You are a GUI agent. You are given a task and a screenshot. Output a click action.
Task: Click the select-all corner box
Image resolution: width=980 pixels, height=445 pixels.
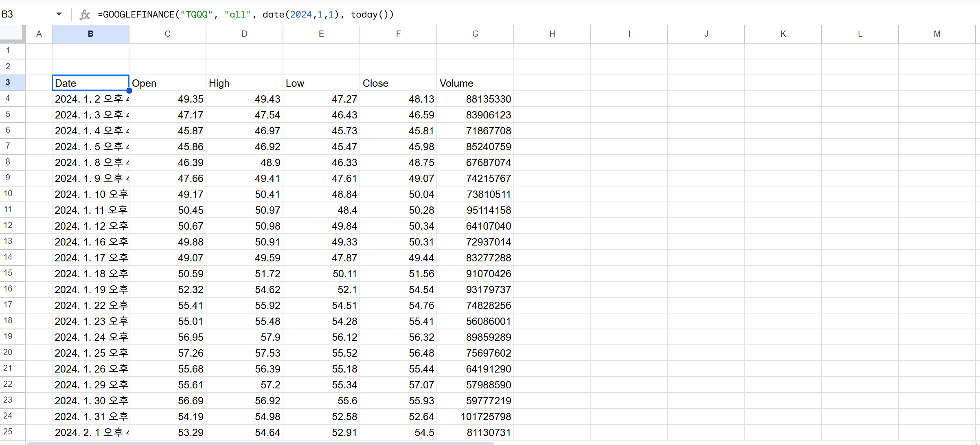point(12,34)
